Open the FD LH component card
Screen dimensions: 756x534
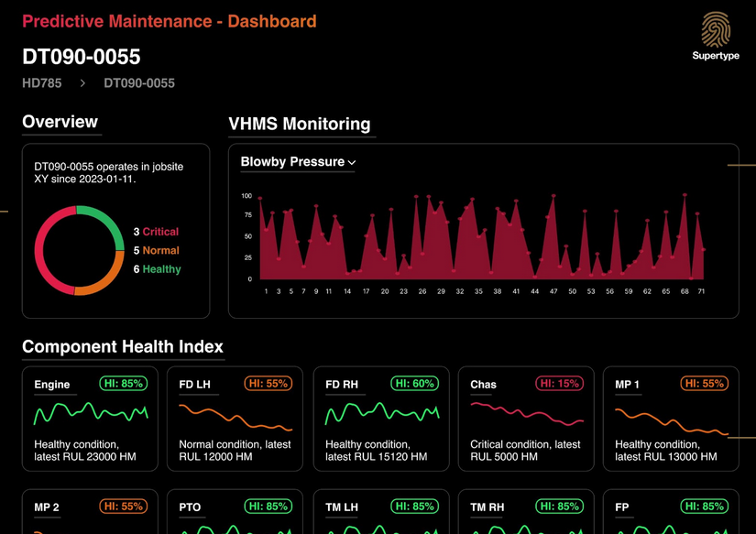click(x=235, y=419)
